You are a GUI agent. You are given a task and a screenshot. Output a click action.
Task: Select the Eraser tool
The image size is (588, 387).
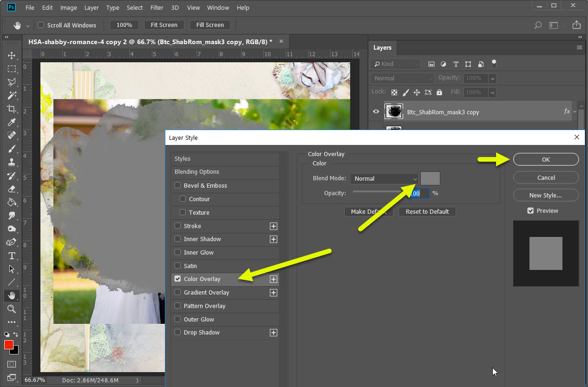point(12,189)
